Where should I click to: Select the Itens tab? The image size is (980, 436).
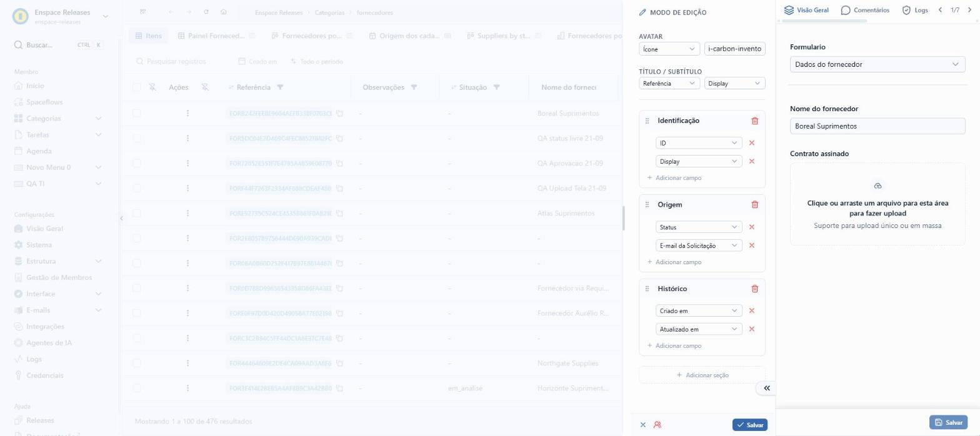[x=149, y=36]
